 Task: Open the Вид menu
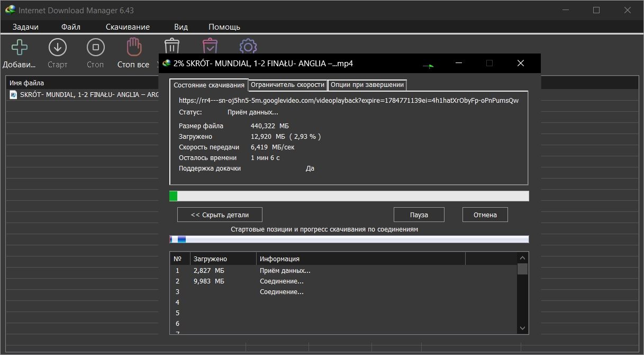click(x=181, y=26)
